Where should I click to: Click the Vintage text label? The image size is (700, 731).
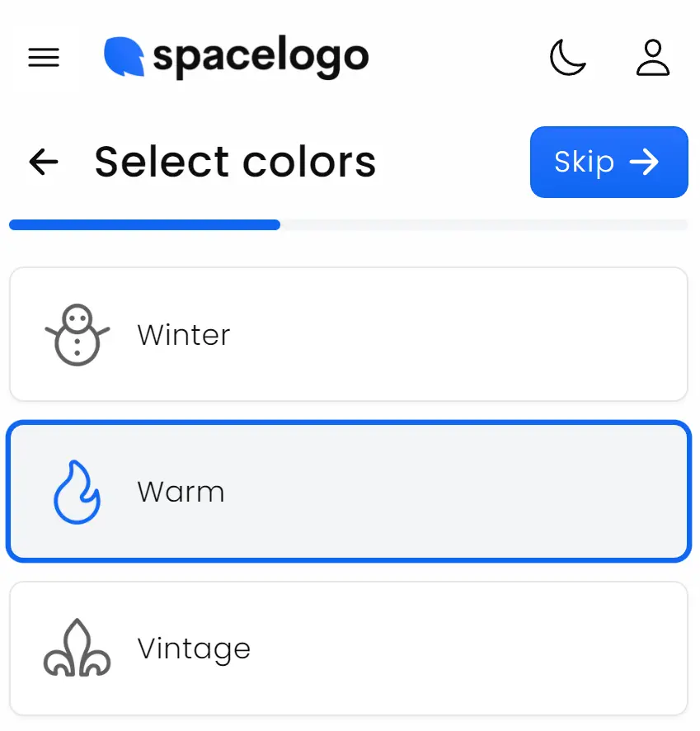(x=194, y=648)
